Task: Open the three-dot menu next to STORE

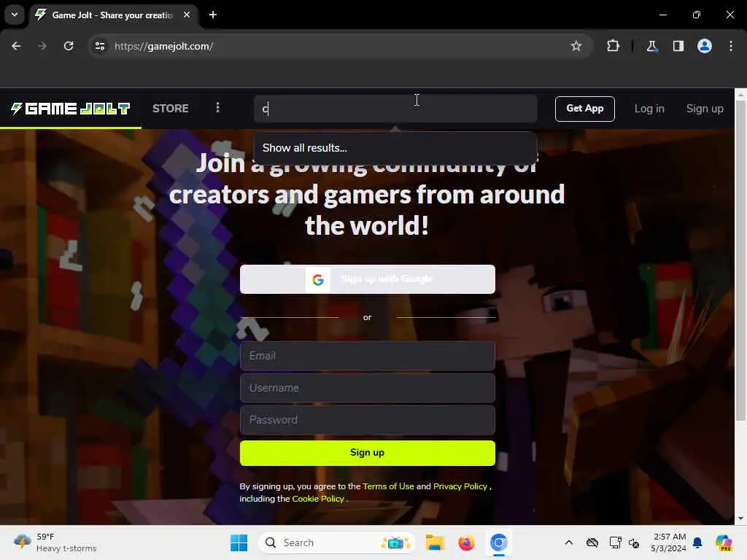Action: pyautogui.click(x=217, y=108)
